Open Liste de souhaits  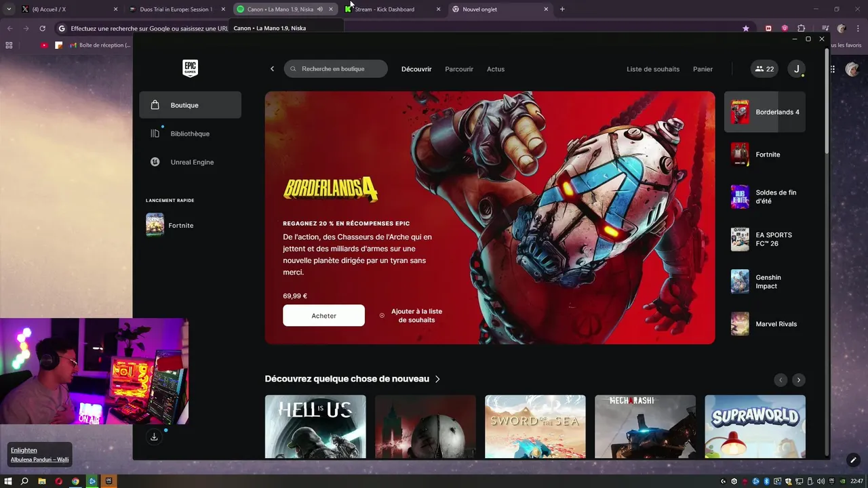click(653, 69)
